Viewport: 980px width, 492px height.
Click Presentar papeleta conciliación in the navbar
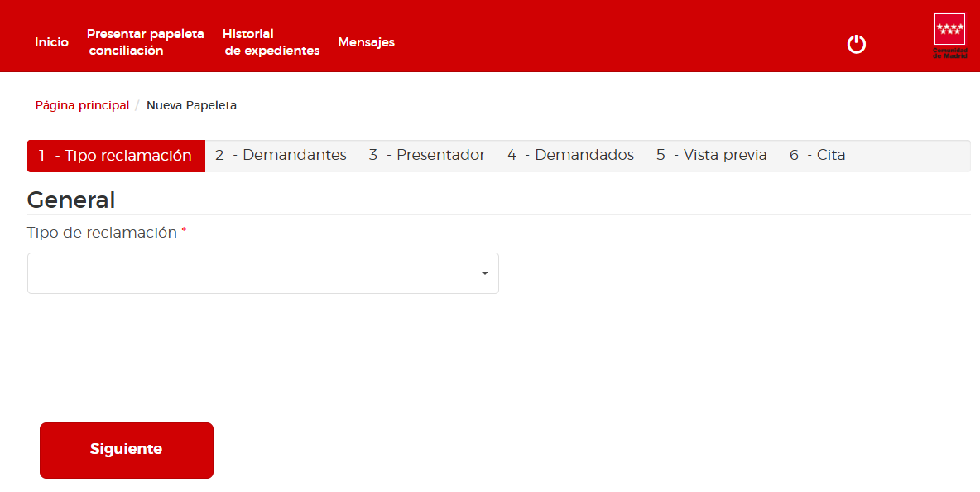145,41
